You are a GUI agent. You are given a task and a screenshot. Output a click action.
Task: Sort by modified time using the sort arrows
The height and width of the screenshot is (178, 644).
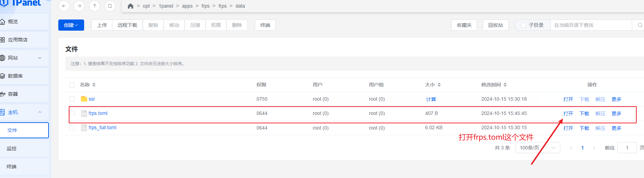(505, 85)
